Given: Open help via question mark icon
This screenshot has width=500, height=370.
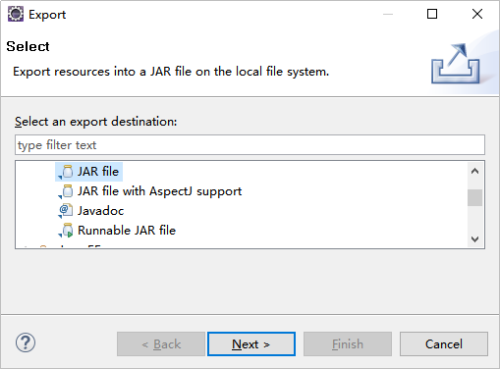Looking at the screenshot, I should click(26, 343).
